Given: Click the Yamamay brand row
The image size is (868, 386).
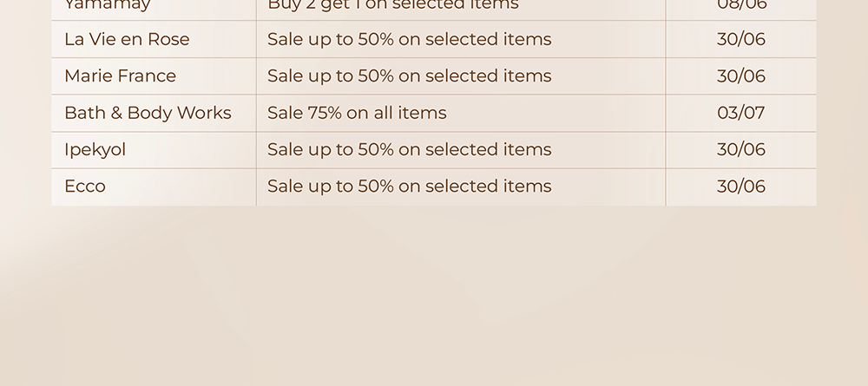Looking at the screenshot, I should (434, 5).
